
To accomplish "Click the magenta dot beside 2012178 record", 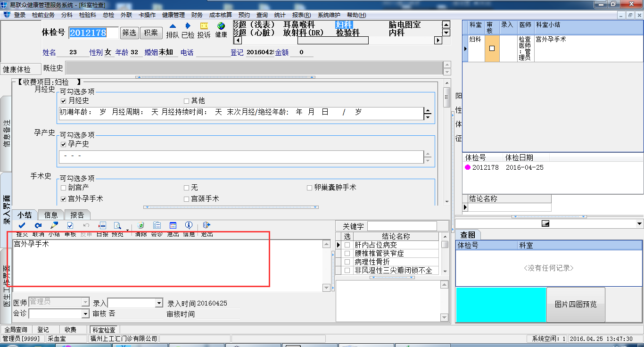I will pos(468,167).
